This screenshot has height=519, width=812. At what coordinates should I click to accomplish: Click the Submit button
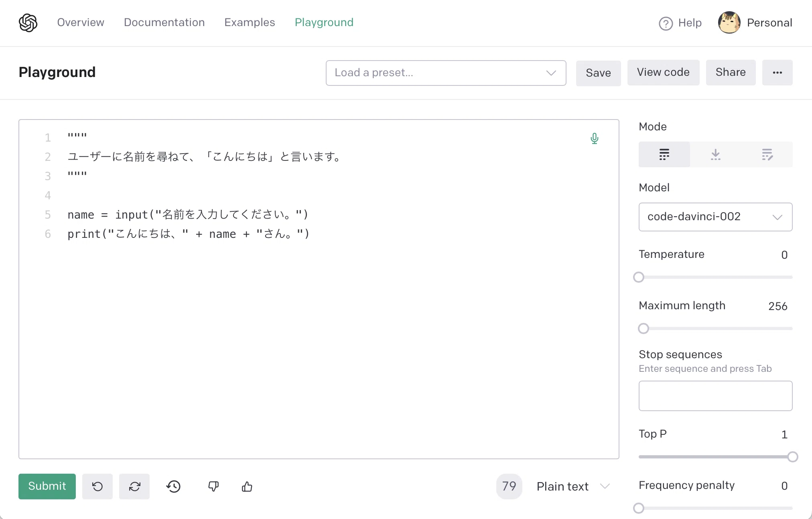pos(47,487)
